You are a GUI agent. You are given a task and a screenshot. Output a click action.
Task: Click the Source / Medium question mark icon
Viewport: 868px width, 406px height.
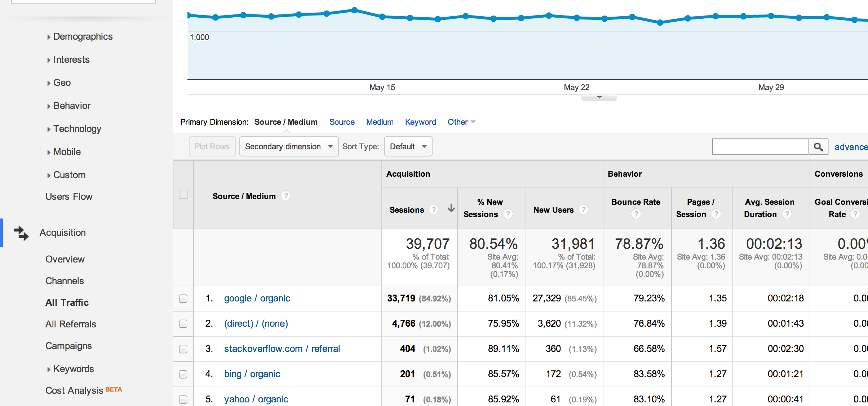click(x=285, y=196)
